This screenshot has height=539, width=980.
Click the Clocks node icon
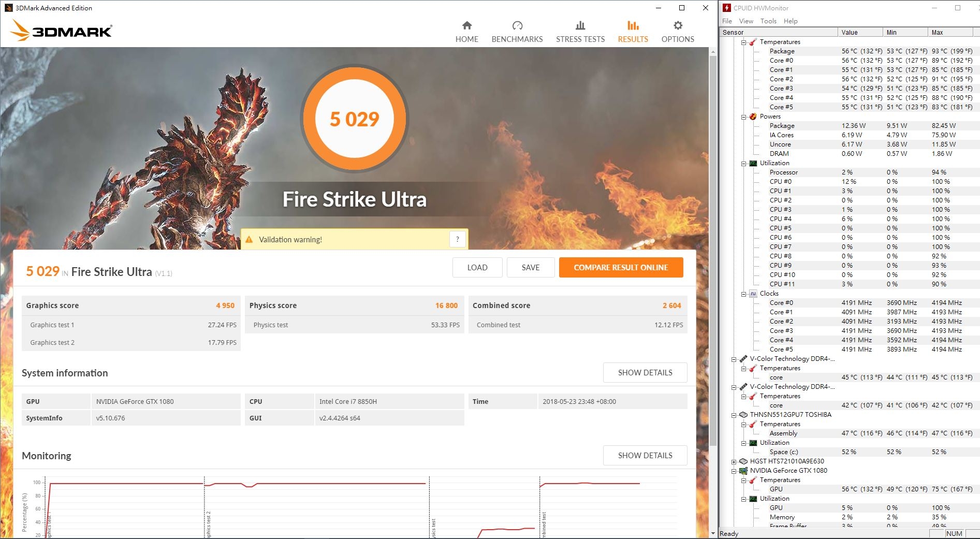[x=753, y=294]
